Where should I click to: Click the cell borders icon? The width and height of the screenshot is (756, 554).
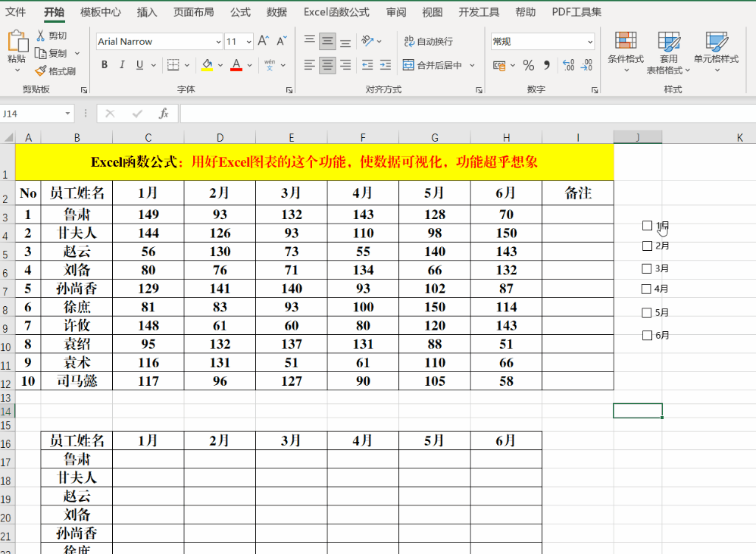(x=173, y=64)
